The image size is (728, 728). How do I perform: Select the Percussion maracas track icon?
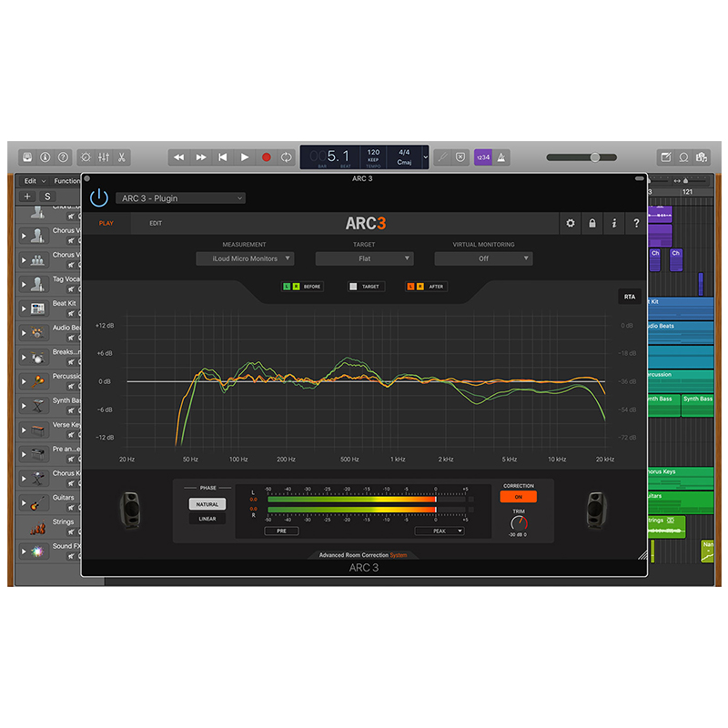tap(37, 381)
